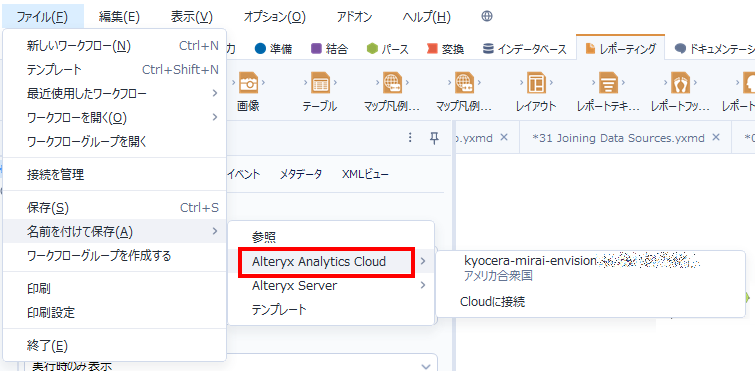Click the globe language icon
This screenshot has width=755, height=371.
point(487,17)
